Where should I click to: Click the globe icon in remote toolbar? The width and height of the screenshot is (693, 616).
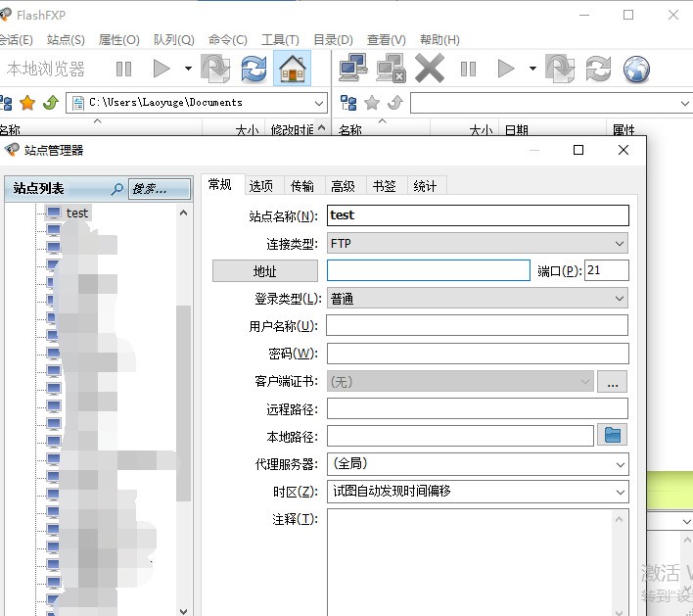(x=636, y=69)
